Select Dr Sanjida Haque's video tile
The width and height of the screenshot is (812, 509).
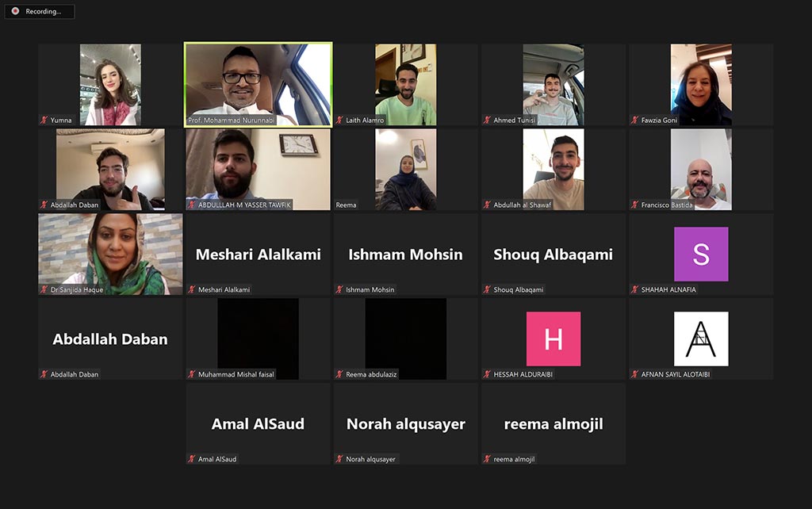pos(110,254)
